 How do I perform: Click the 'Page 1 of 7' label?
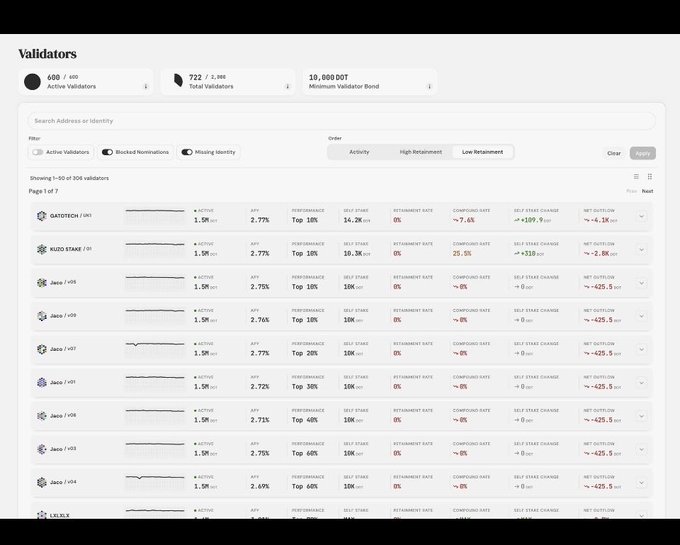(43, 191)
